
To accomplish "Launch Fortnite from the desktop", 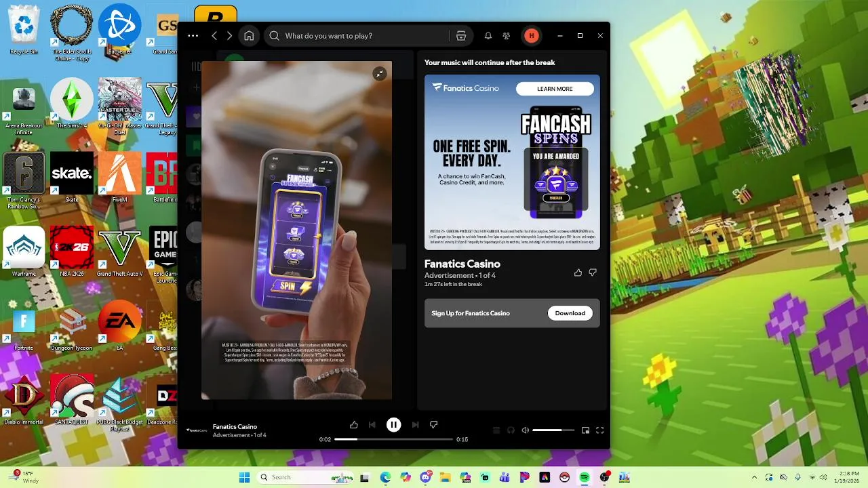I will (24, 326).
